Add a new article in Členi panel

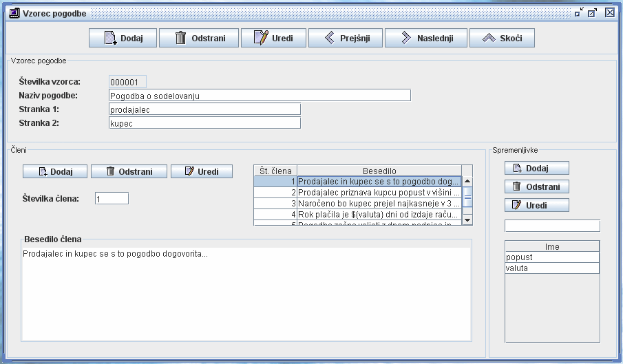pyautogui.click(x=54, y=171)
